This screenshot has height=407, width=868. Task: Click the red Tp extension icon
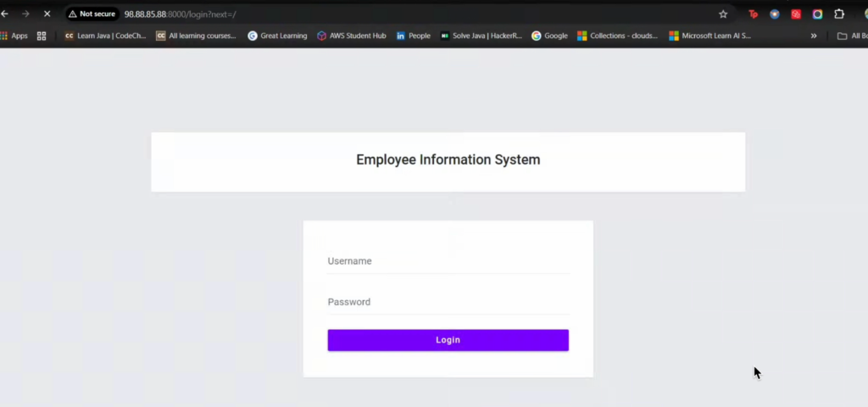(753, 14)
